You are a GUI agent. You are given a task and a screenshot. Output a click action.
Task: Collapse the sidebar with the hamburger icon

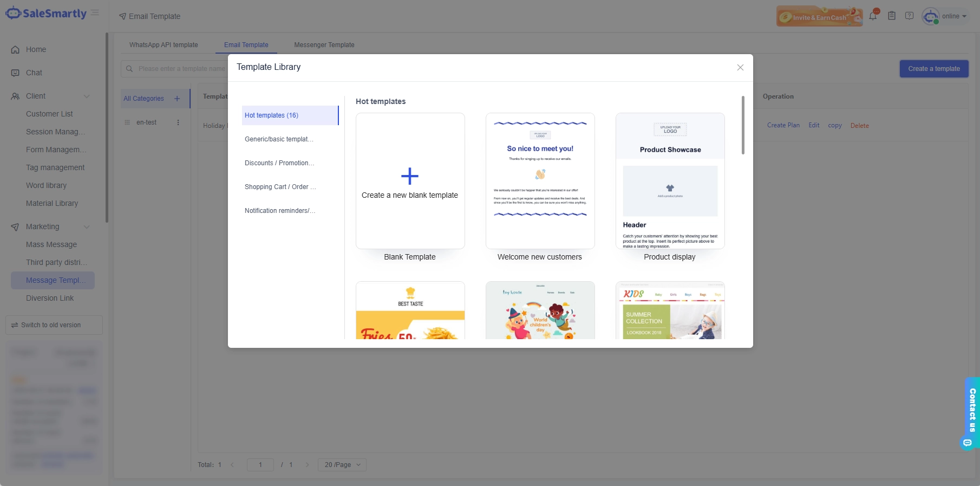pyautogui.click(x=95, y=13)
